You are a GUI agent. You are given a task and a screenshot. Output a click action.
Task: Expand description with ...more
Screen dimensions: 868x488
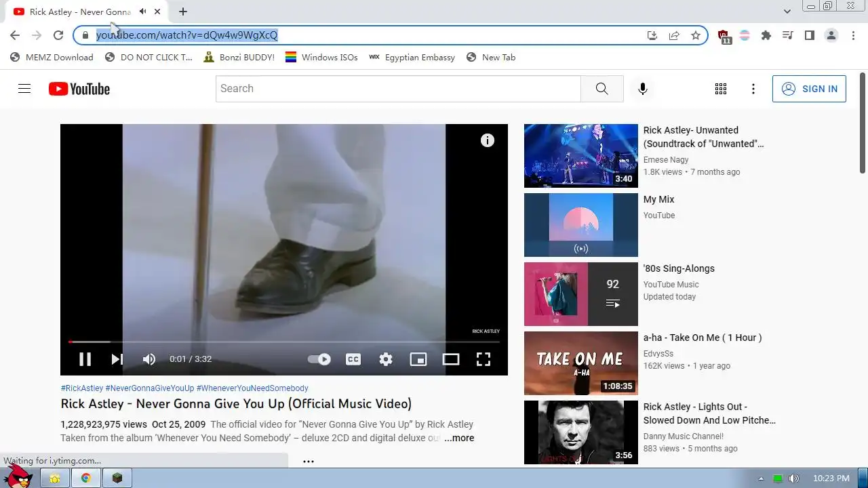point(459,438)
